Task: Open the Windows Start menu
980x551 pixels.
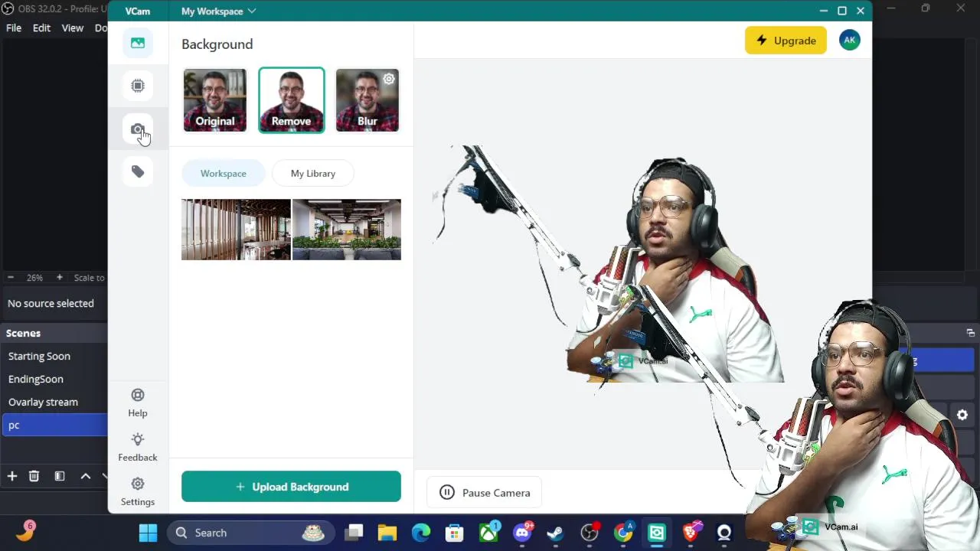Action: (x=148, y=533)
